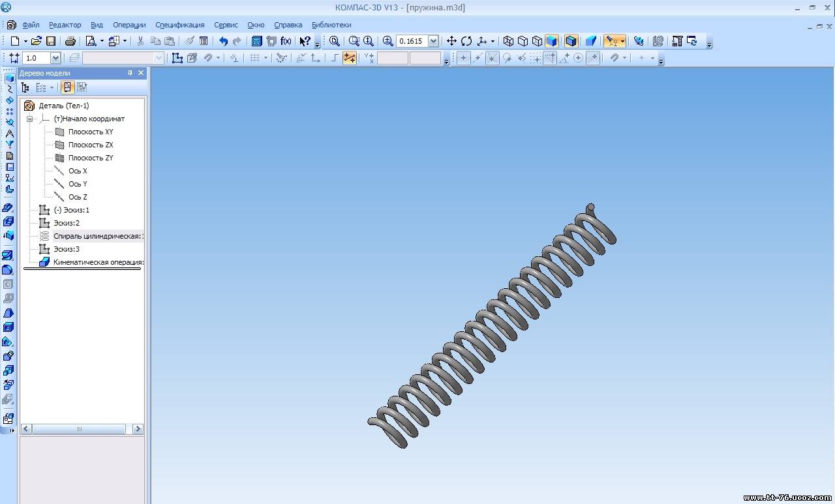This screenshot has width=835, height=504.
Task: Select Плоскость ZX in model tree
Action: pos(91,145)
